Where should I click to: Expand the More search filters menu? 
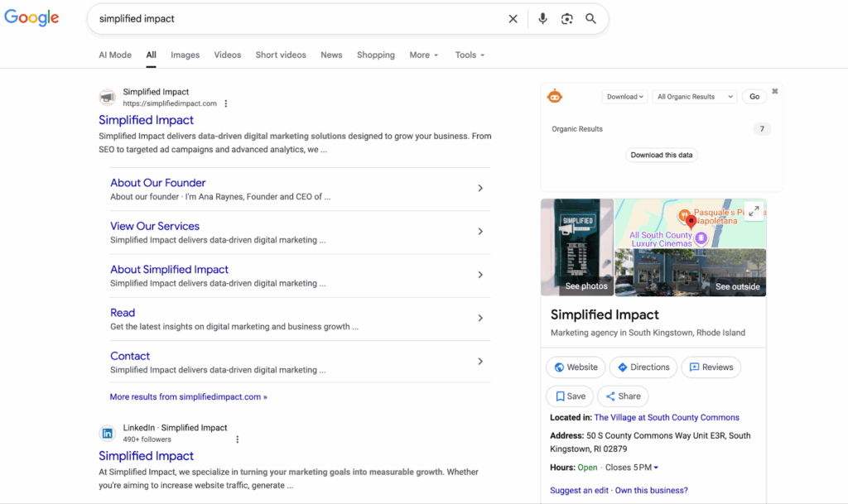(x=424, y=55)
